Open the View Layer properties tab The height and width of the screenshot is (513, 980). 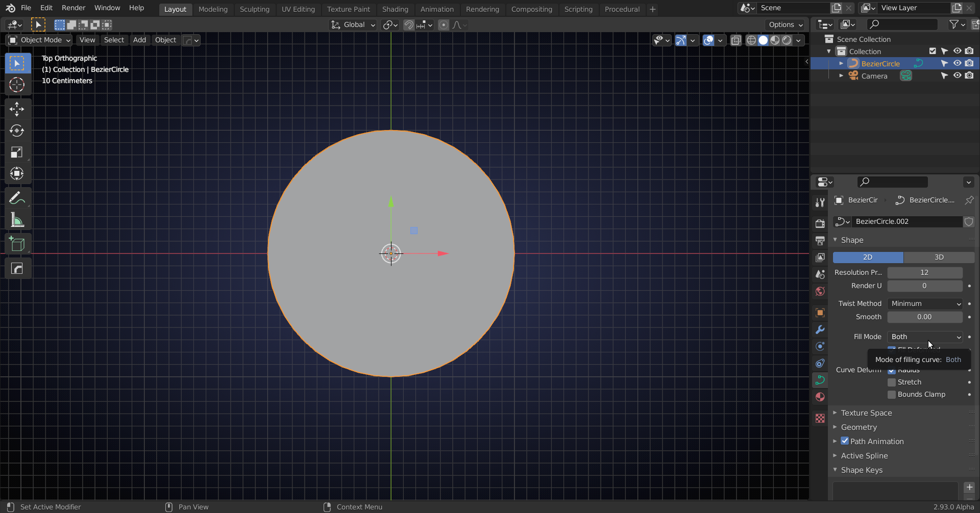tap(820, 257)
